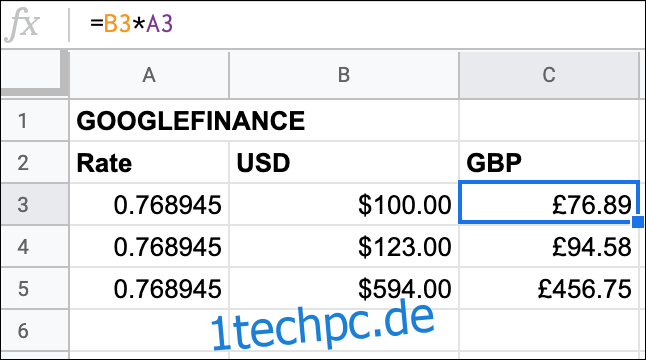646x360 pixels.
Task: Click the cell showing $594.00
Action: 344,288
